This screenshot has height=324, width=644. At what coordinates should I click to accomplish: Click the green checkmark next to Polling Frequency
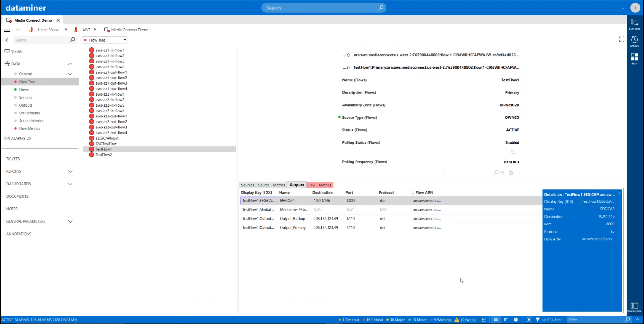click(511, 173)
